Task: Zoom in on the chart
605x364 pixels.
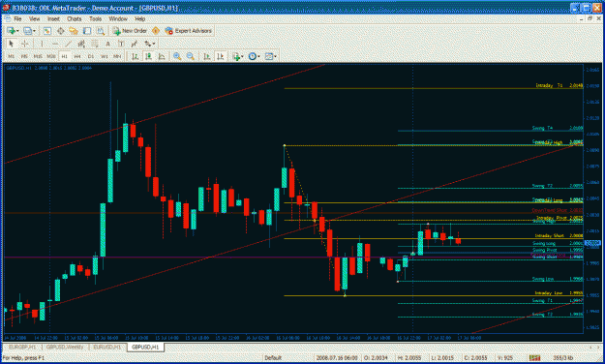Action: pos(177,56)
